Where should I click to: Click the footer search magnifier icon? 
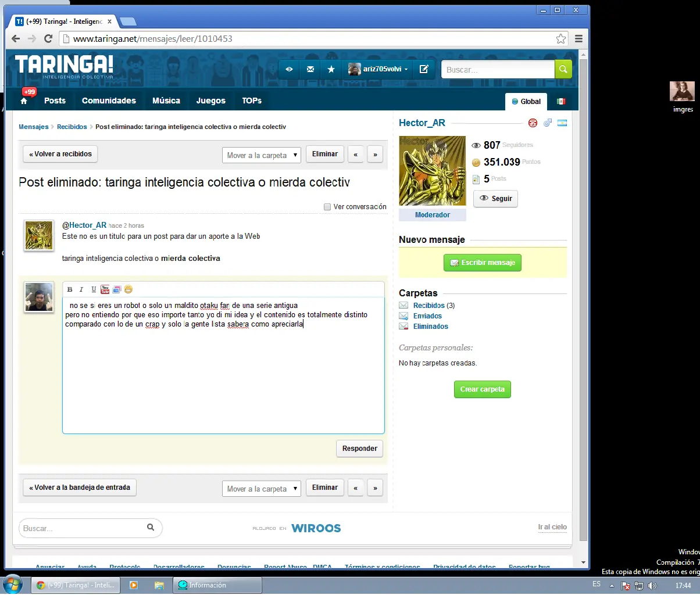coord(151,528)
